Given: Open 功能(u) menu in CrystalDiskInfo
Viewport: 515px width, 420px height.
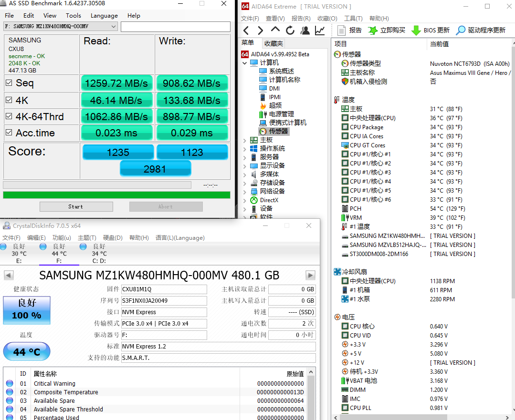Looking at the screenshot, I should 62,237.
